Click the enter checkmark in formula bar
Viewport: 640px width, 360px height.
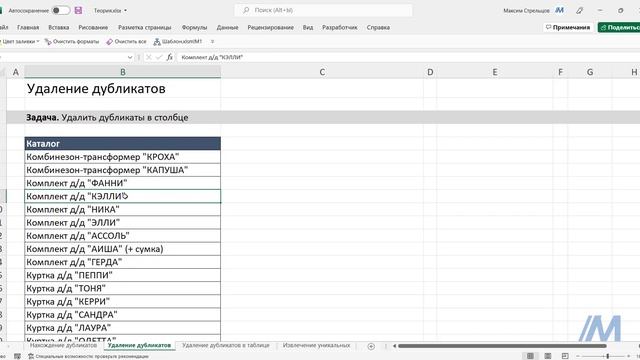point(159,58)
